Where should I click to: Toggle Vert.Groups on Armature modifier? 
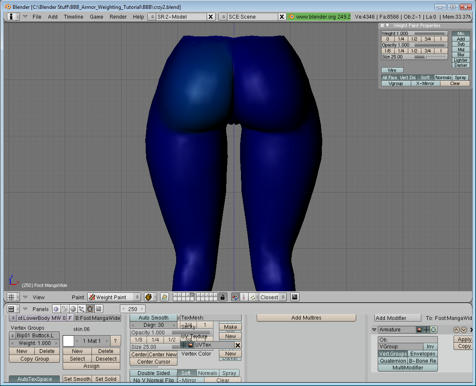(x=393, y=354)
